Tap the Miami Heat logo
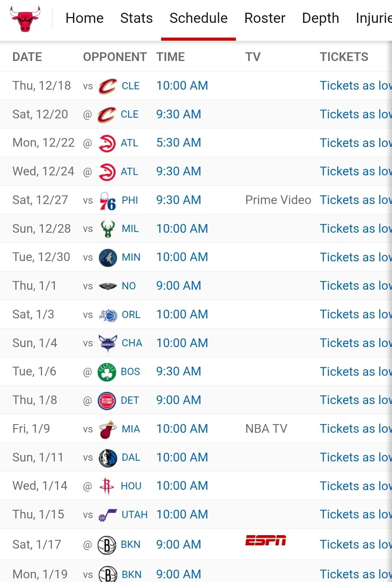 (108, 430)
